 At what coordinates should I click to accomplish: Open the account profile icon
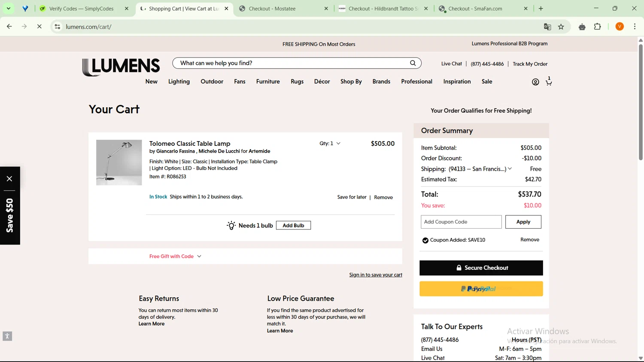pyautogui.click(x=535, y=82)
